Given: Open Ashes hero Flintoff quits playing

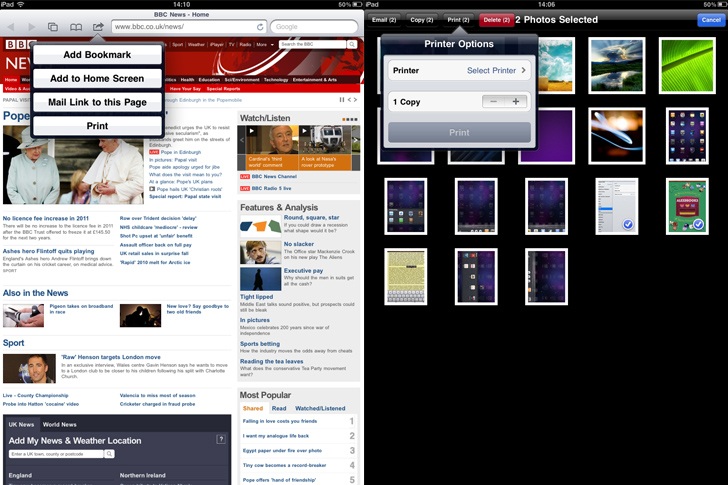Looking at the screenshot, I should tap(48, 251).
